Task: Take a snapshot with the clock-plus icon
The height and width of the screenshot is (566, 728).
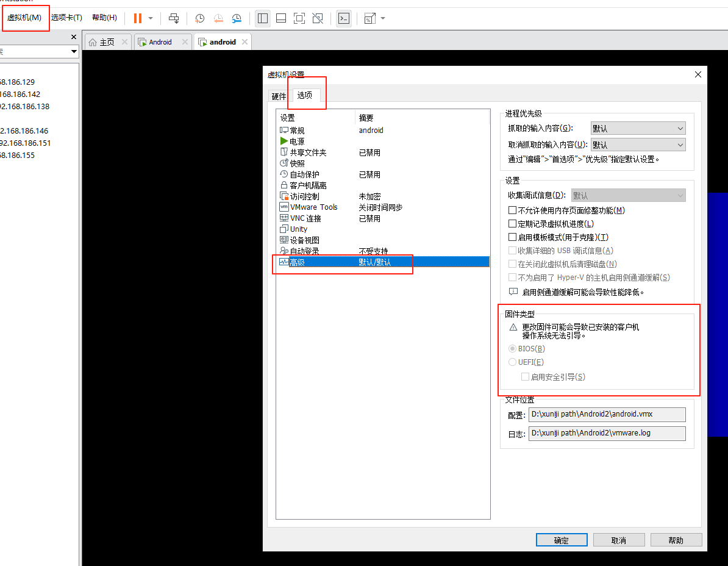Action: pyautogui.click(x=199, y=18)
